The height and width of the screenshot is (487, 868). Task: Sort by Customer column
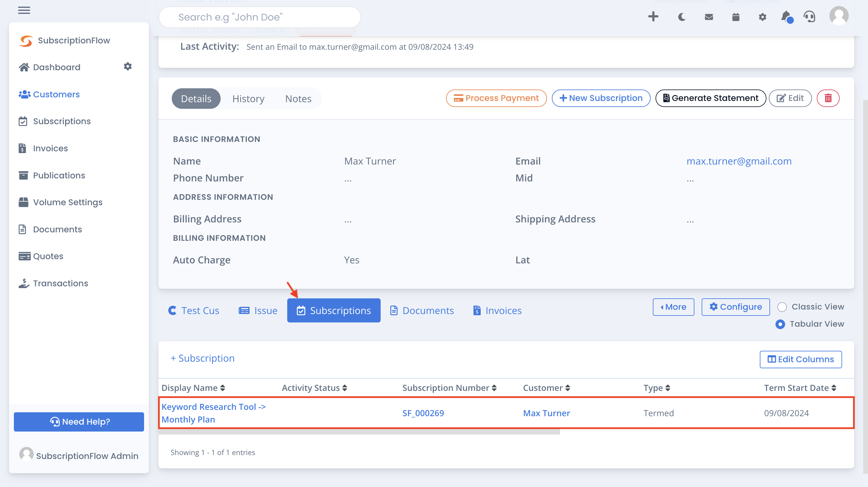click(x=546, y=388)
